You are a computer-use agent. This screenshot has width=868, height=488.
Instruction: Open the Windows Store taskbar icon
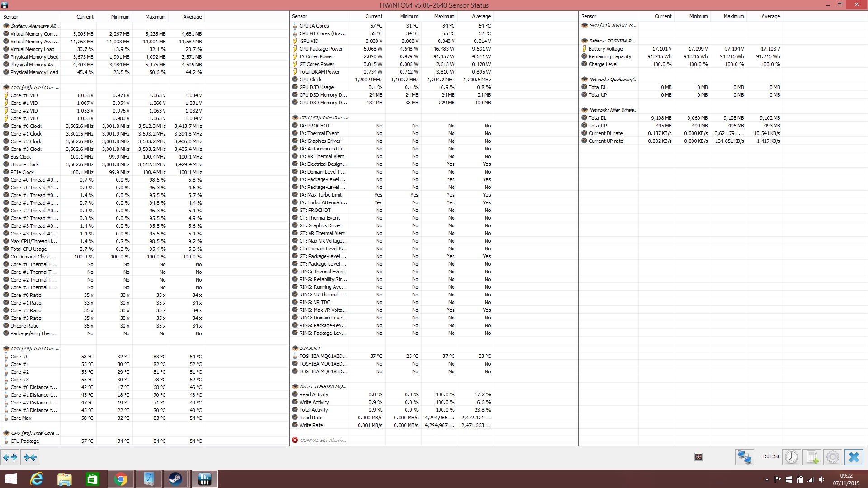(93, 479)
